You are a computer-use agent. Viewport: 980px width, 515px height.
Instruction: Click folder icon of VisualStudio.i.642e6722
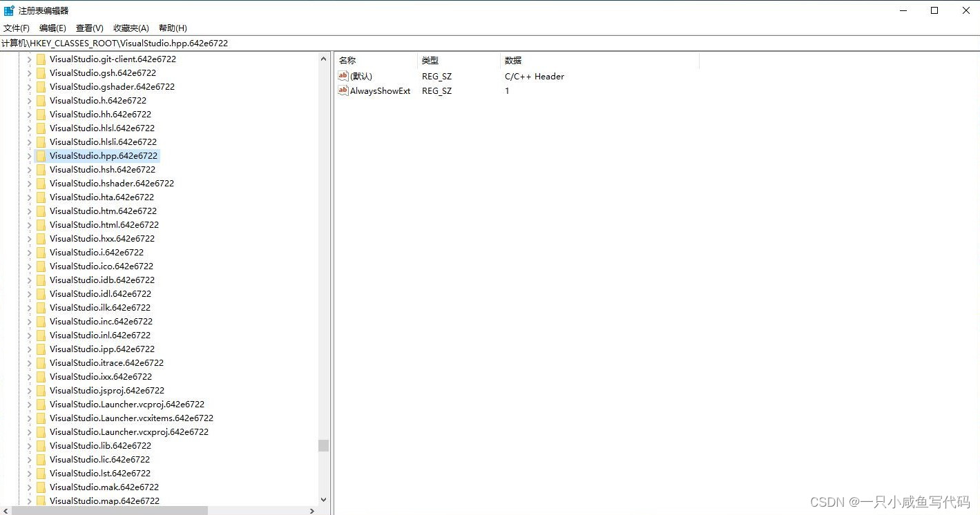point(41,253)
